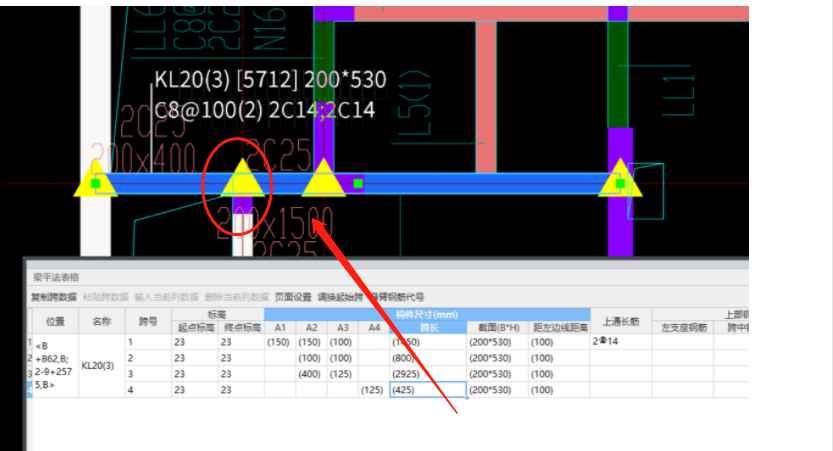Screen dimensions: 833x451
Task: Click span 1 A2 cell (150)
Action: point(312,342)
